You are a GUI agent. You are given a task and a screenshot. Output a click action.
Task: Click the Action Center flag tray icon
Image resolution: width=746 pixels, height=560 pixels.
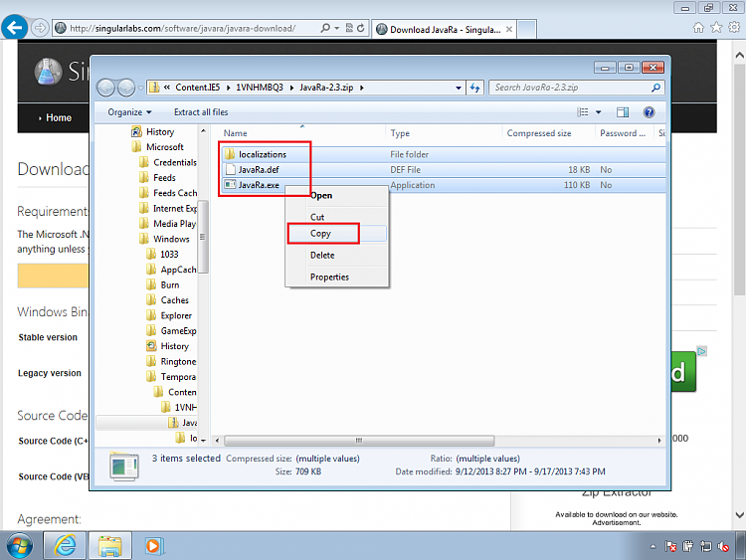670,547
